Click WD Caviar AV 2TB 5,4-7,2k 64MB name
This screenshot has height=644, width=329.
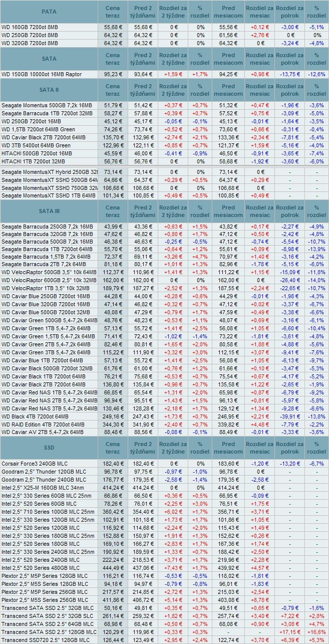coord(42,432)
